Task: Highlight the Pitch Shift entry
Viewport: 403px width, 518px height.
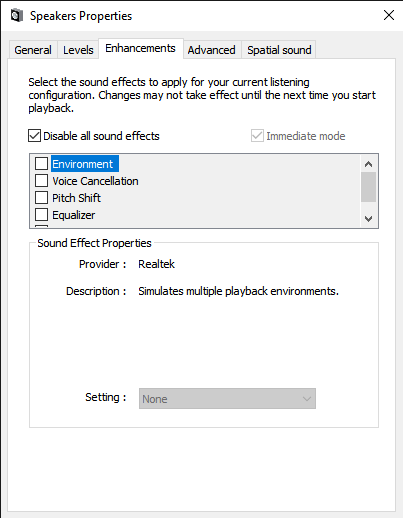Action: (76, 198)
